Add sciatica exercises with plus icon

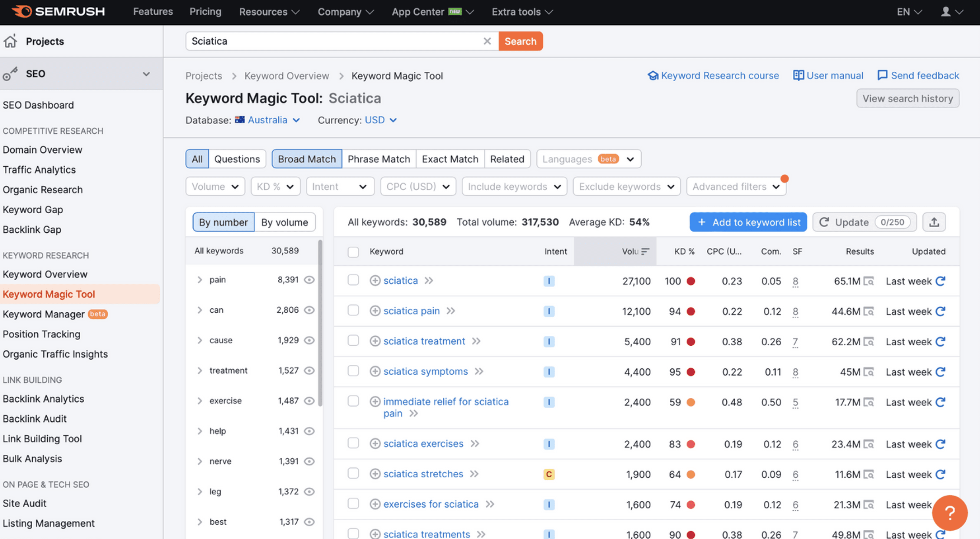[375, 443]
